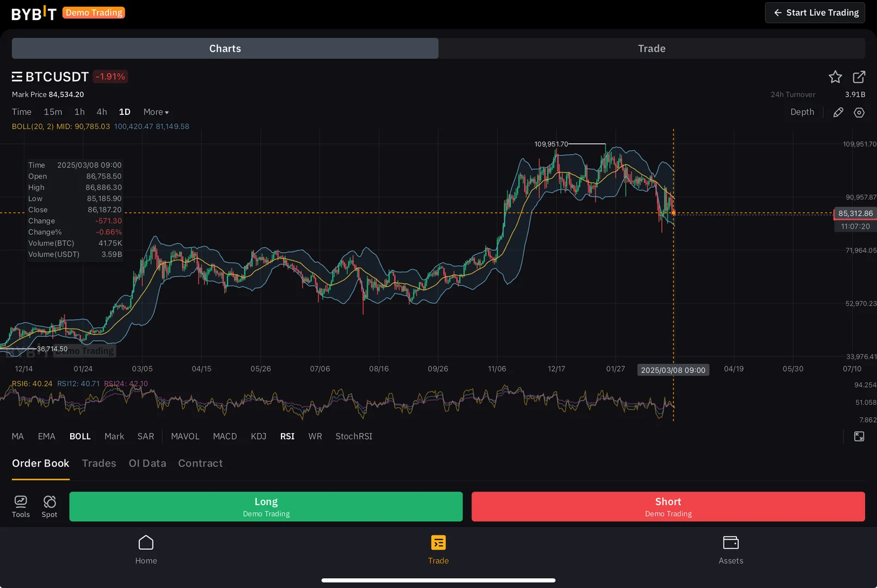877x588 pixels.
Task: Switch to the top Trade tab
Action: click(651, 48)
